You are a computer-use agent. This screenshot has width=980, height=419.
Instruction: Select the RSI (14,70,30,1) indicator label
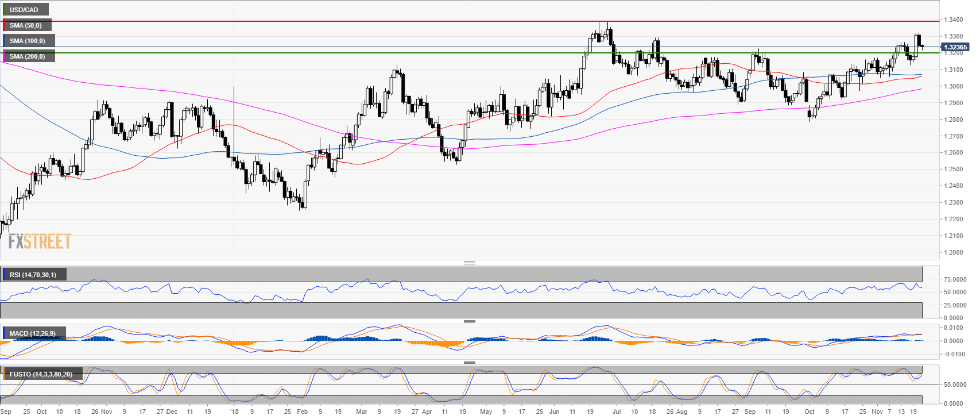point(33,275)
